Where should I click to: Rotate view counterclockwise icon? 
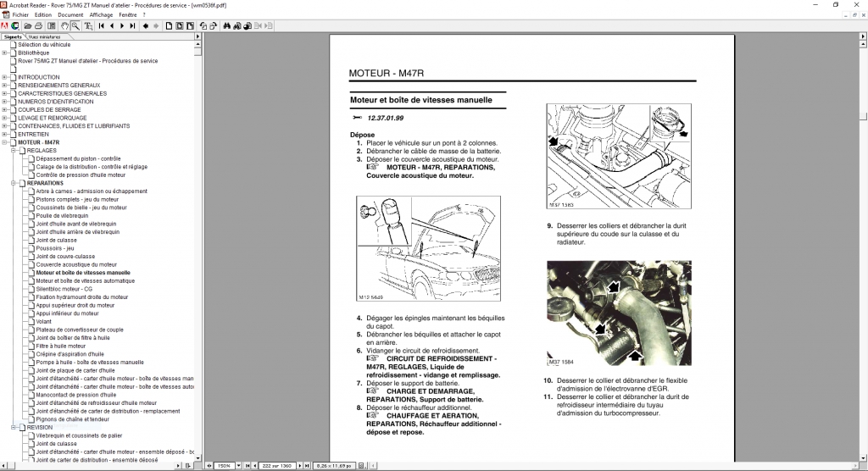tap(203, 26)
